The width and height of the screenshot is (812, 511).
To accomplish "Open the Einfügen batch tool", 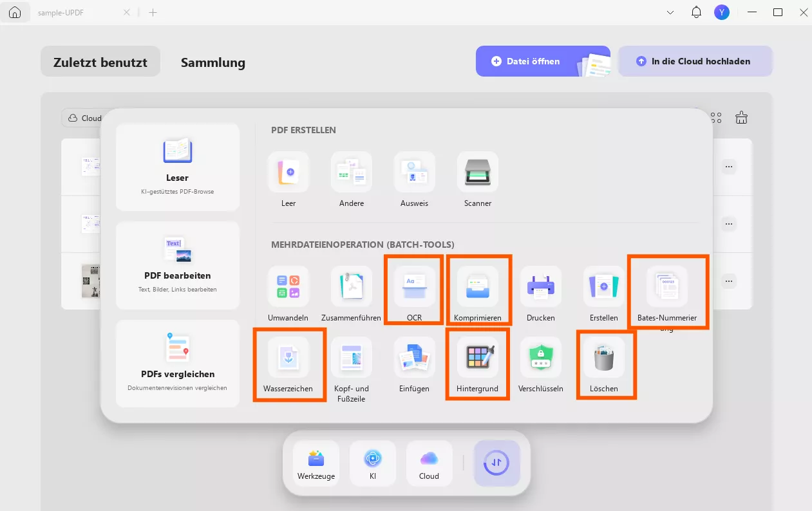I will pyautogui.click(x=415, y=357).
